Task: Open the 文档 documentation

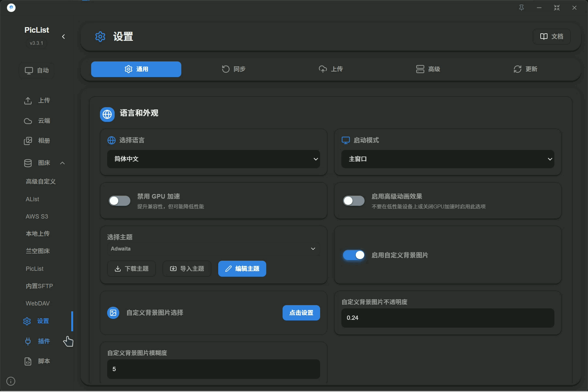Action: 551,36
